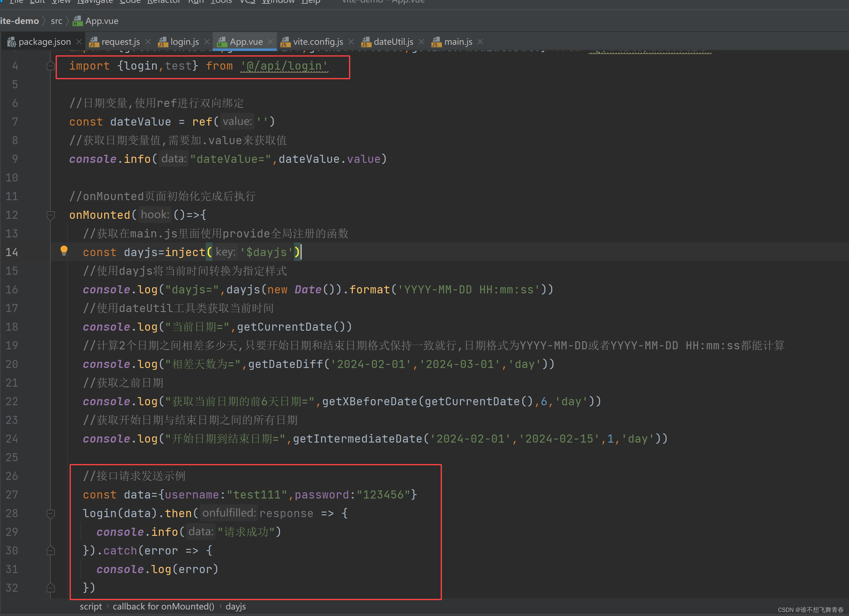Toggle the fold marker at line 32
Screen dimensions: 849x616
click(x=51, y=588)
